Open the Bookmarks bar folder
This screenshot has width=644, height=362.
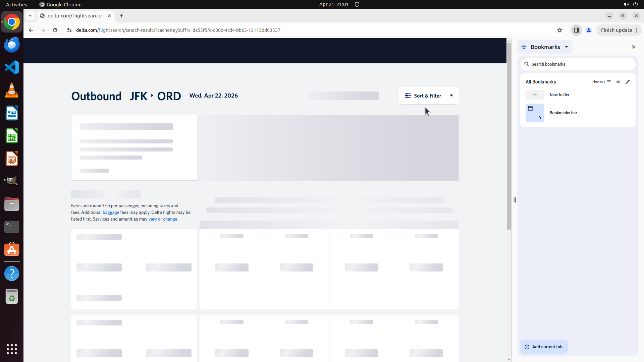[563, 113]
